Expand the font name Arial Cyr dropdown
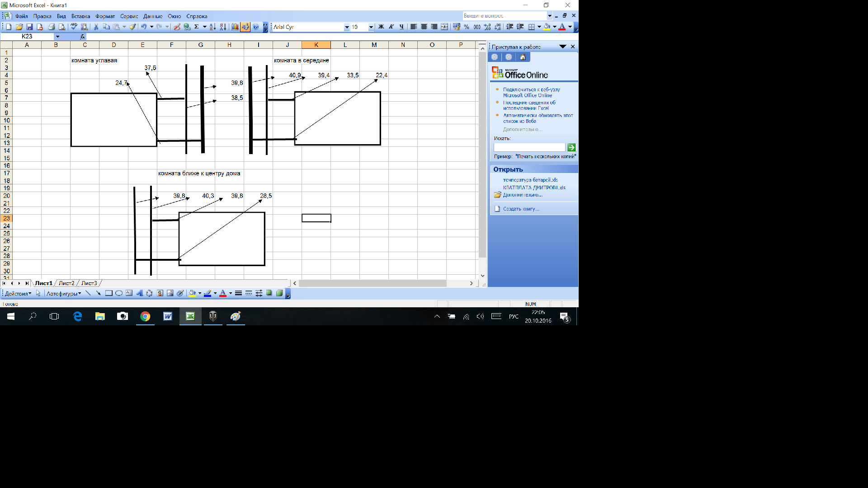Screen dimensions: 868x488 [x=347, y=27]
